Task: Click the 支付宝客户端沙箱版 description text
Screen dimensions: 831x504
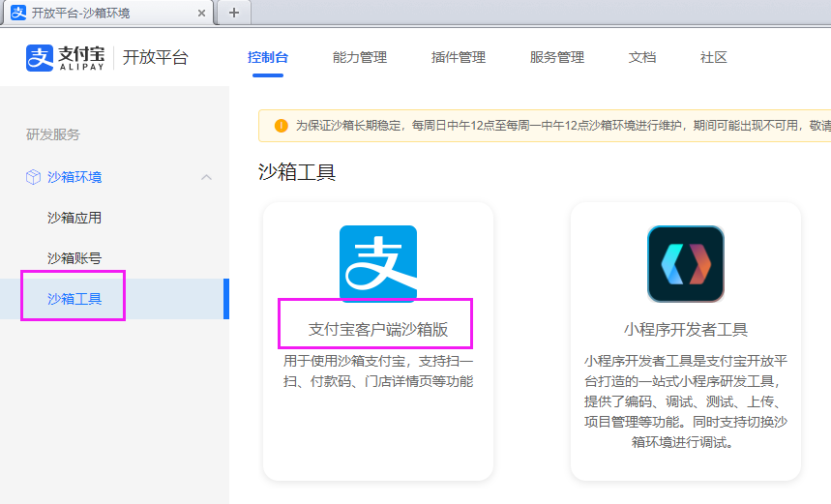Action: click(378, 371)
